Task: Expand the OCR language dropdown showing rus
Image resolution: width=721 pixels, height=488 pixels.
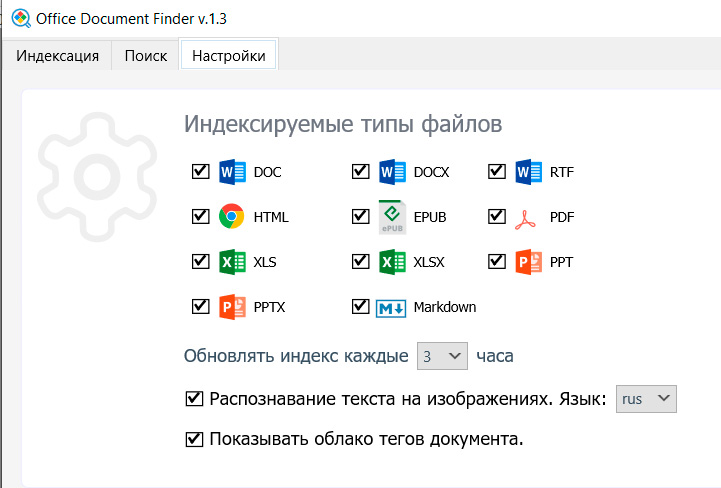Action: 647,400
